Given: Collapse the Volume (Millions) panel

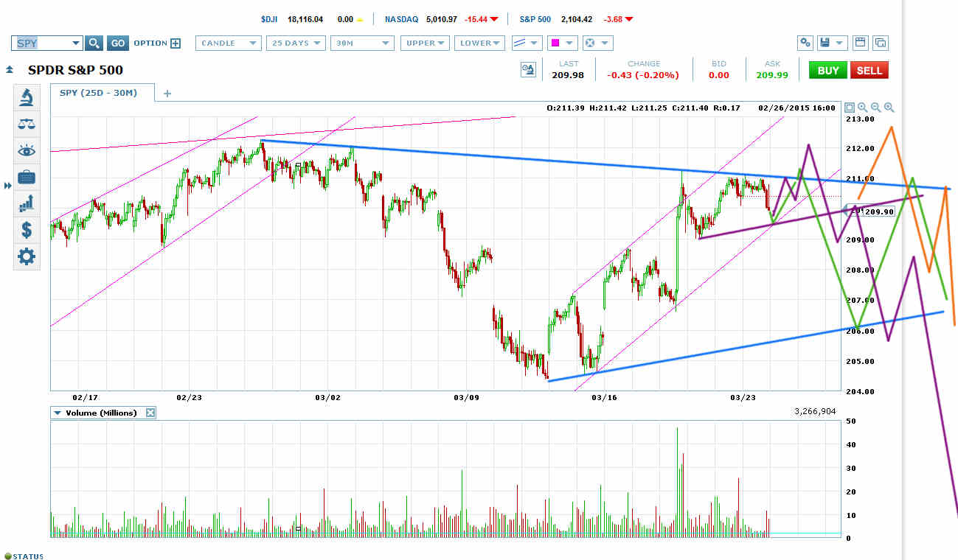Looking at the screenshot, I should (57, 413).
